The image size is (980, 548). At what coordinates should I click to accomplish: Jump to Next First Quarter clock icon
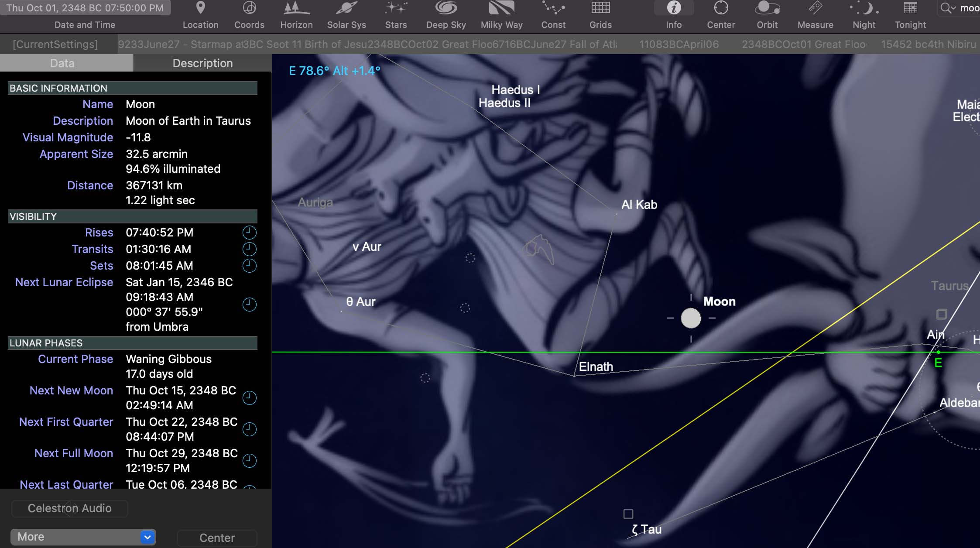249,429
